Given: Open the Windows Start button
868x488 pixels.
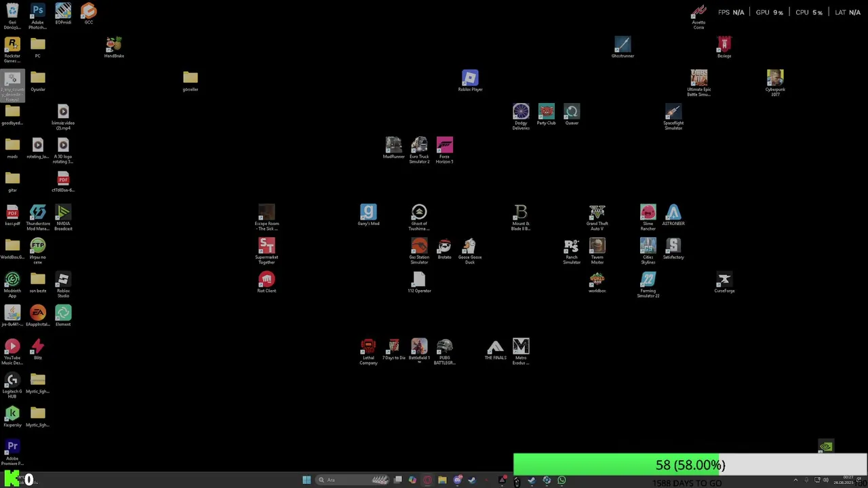Looking at the screenshot, I should 307,480.
